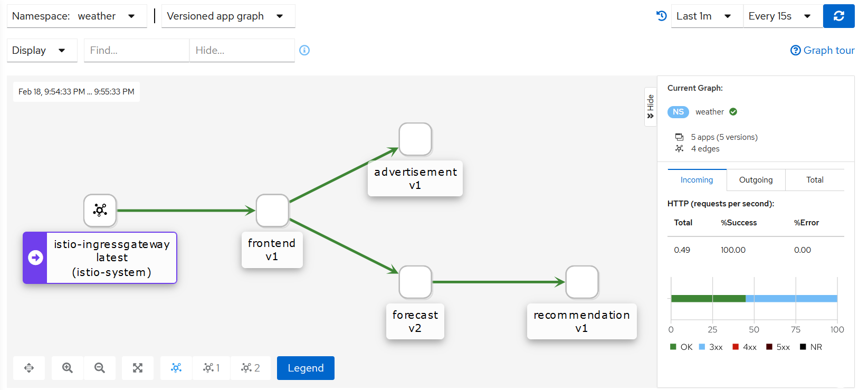Image resolution: width=868 pixels, height=390 pixels.
Task: Switch to the Total tab
Action: click(x=815, y=180)
